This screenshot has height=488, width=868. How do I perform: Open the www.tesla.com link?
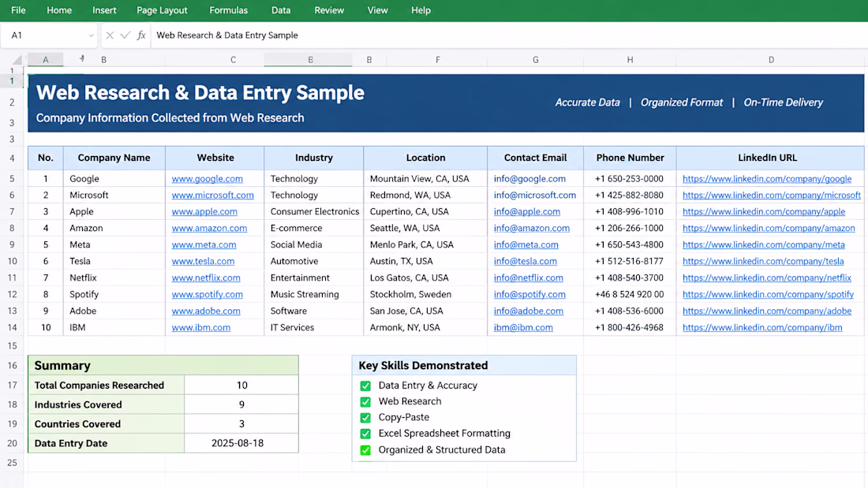(203, 261)
